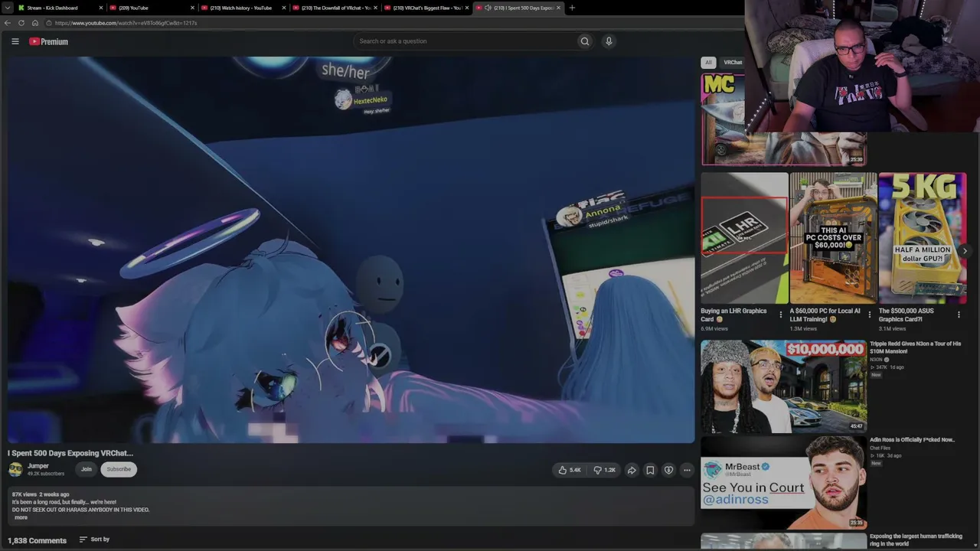Select the All filter chip
This screenshot has height=551, width=980.
coord(708,63)
